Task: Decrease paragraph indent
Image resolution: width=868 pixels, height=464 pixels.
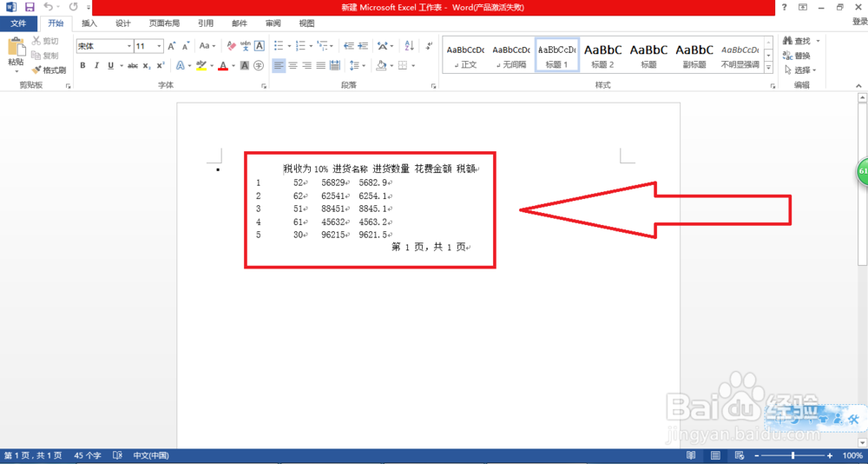Action: (x=349, y=46)
